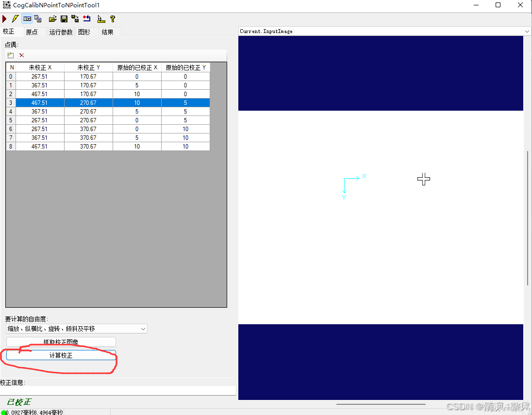Toggle the local tool display window icon
Image resolution: width=532 pixels, height=415 pixels.
[27, 18]
